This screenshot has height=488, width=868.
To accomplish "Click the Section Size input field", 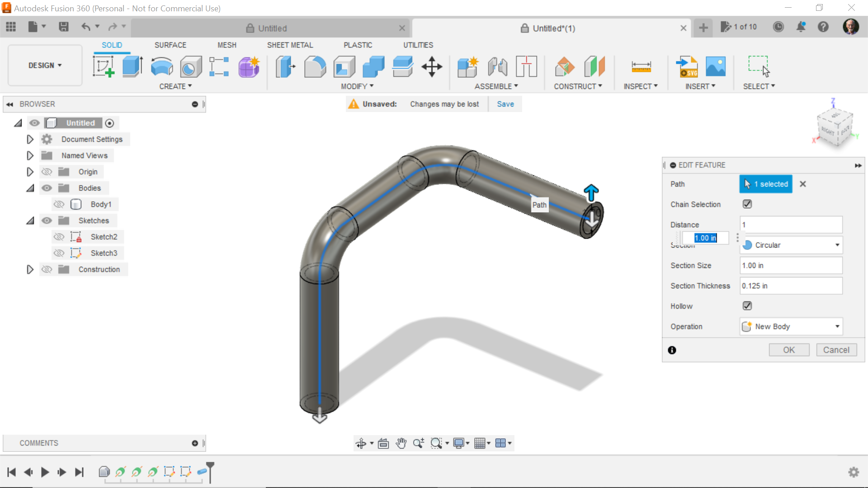I will pos(791,265).
